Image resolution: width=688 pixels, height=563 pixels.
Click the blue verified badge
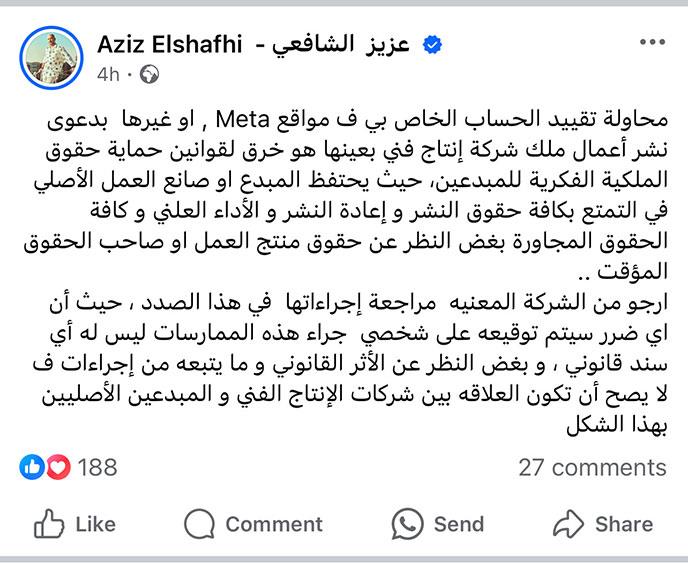(432, 45)
